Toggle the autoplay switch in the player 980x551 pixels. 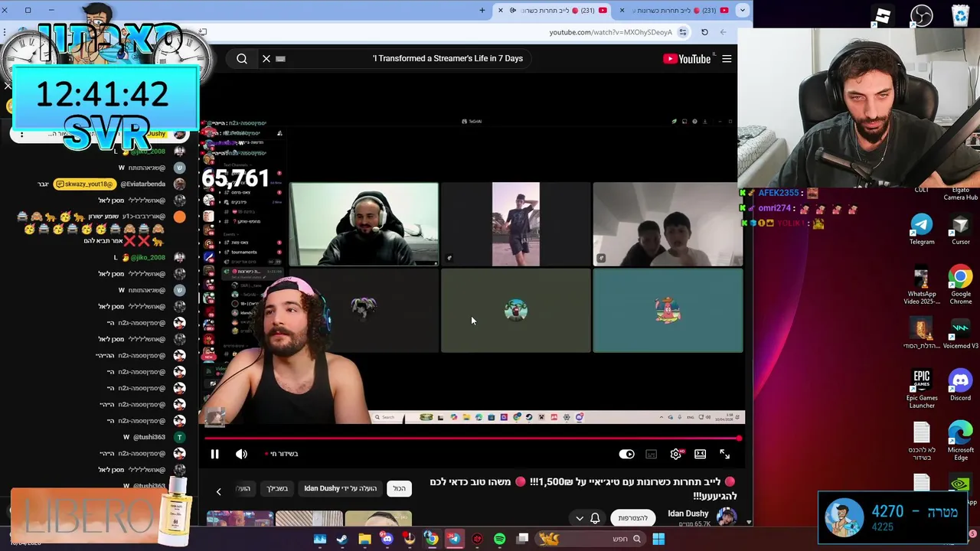point(626,455)
